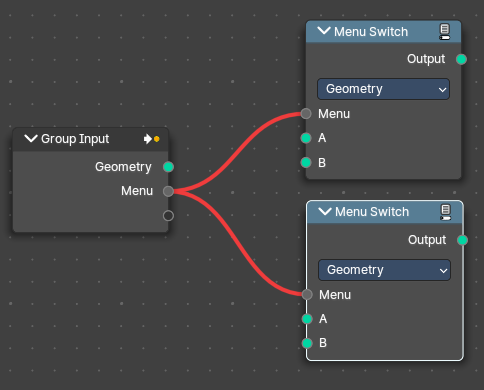Click Output socket of upper Menu Switch
This screenshot has width=484, height=390.
461,59
